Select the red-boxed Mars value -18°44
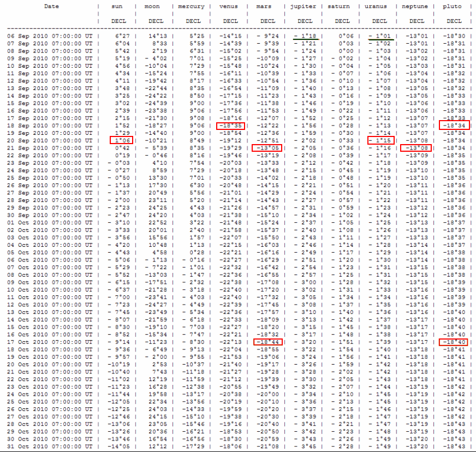The height and width of the screenshot is (452, 476). pyautogui.click(x=267, y=342)
